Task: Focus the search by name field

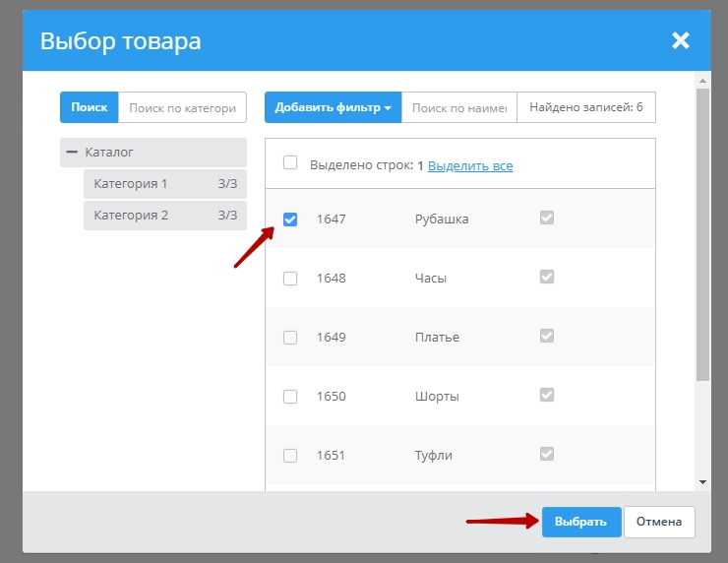Action: click(458, 107)
